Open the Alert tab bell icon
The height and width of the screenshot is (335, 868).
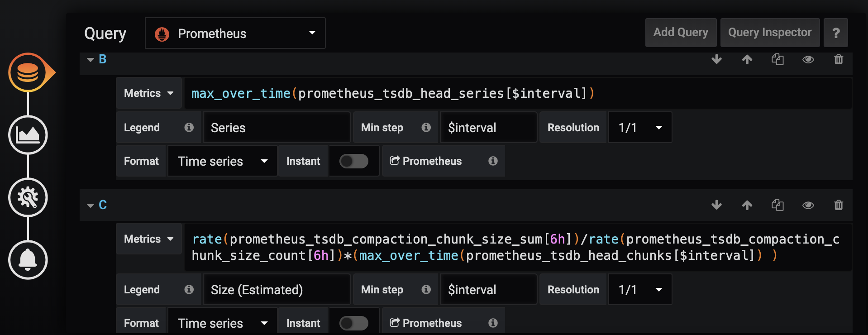click(28, 260)
